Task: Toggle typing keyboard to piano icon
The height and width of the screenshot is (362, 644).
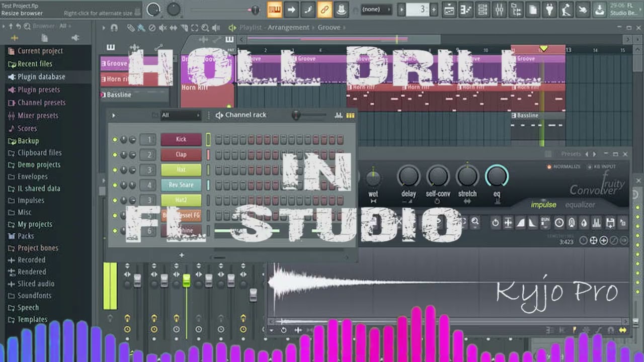Action: coord(274,9)
